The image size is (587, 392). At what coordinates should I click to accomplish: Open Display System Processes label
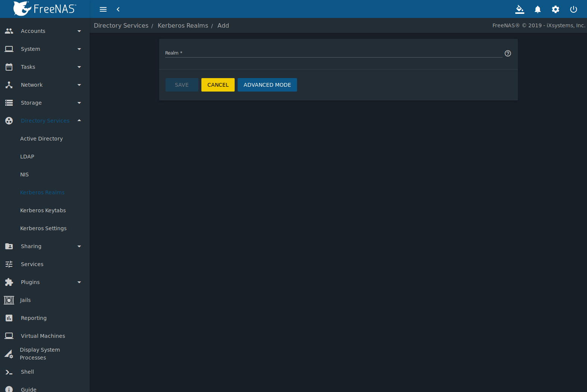pyautogui.click(x=40, y=354)
